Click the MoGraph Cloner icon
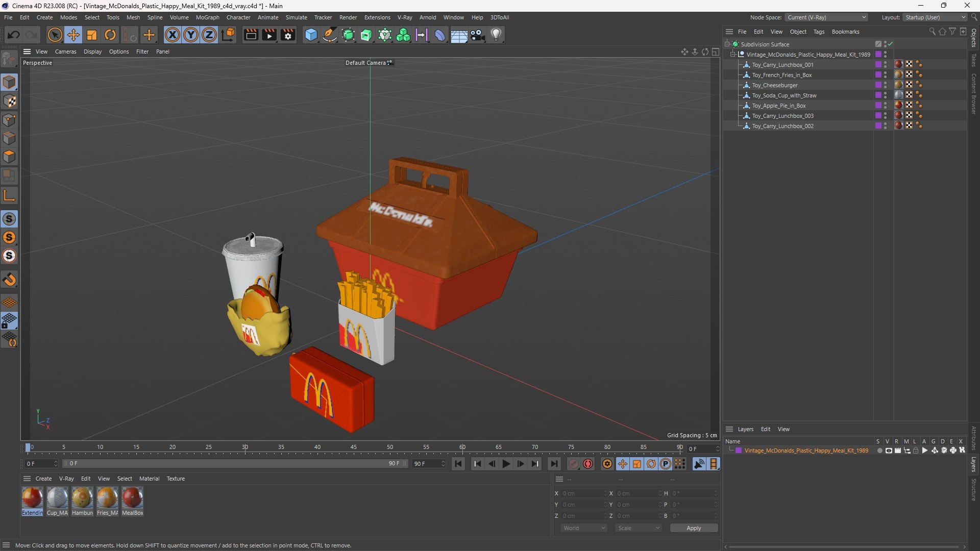Viewport: 980px width, 551px height. 403,35
